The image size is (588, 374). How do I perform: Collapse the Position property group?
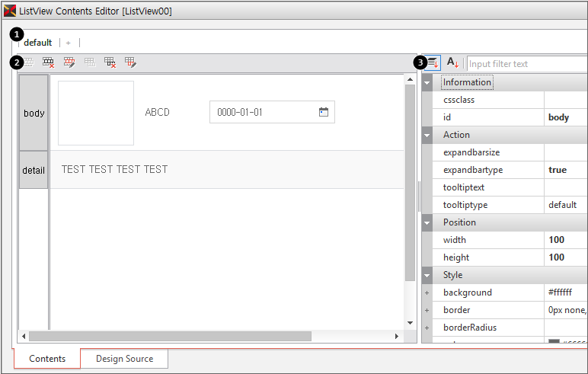[x=427, y=222]
